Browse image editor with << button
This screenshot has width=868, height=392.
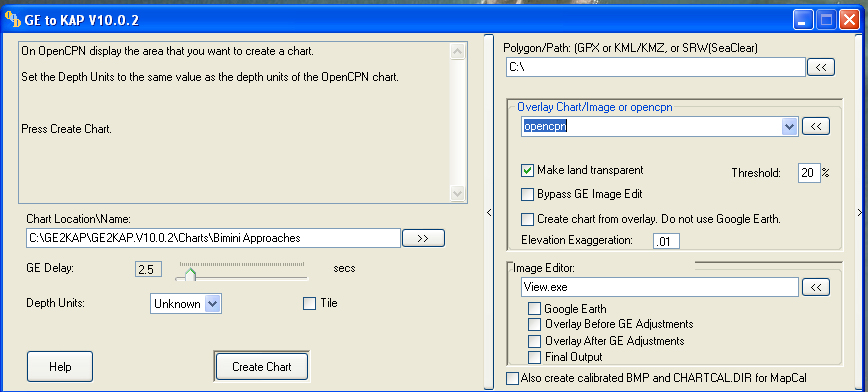[x=816, y=287]
